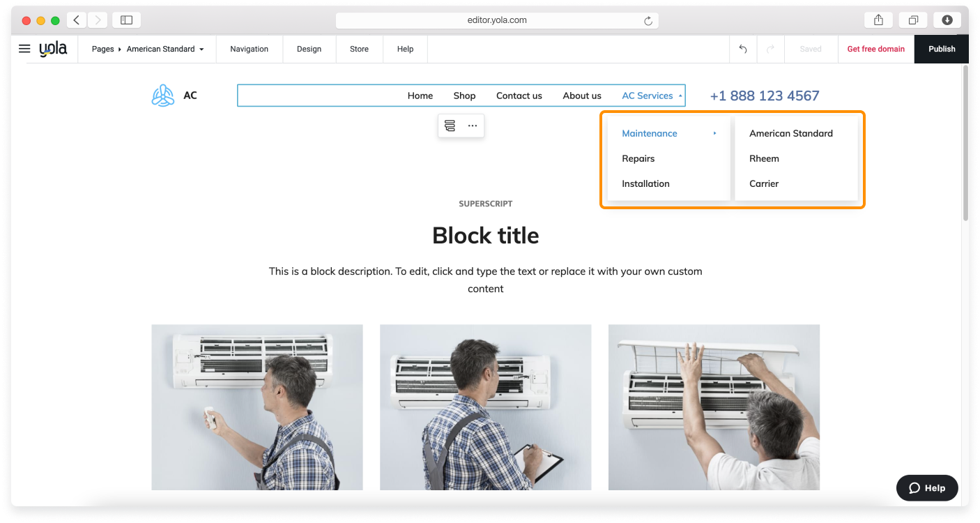Select the image of man with clipboard
Image resolution: width=980 pixels, height=523 pixels.
486,407
